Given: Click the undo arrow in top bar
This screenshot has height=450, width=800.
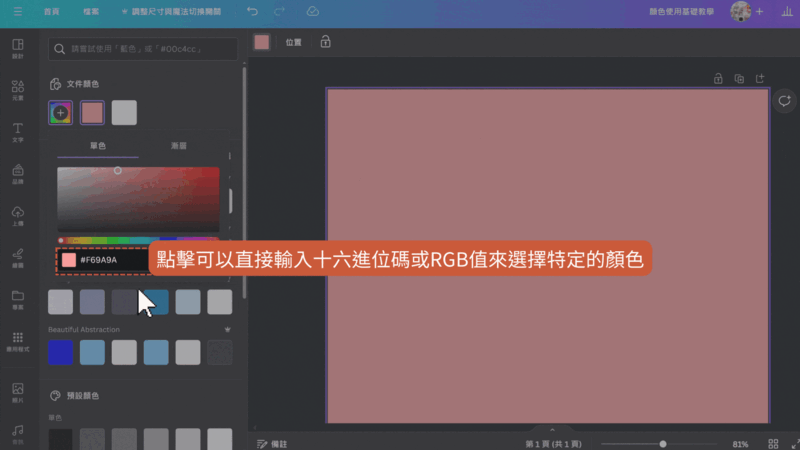Looking at the screenshot, I should click(252, 12).
